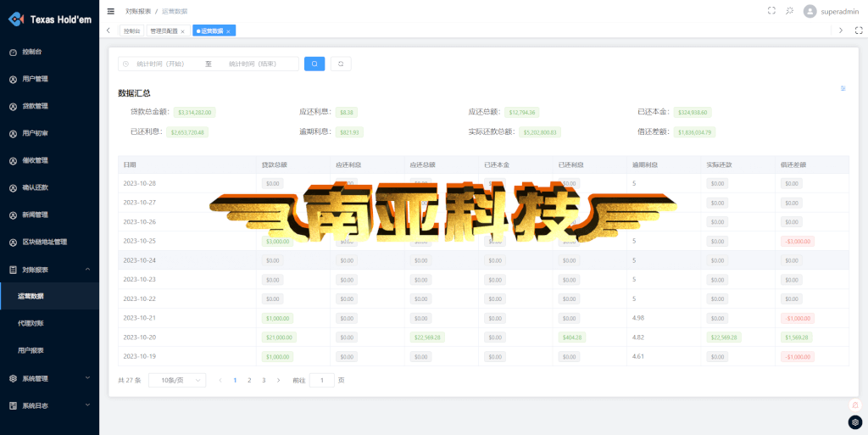
Task: Switch to the 控制台 tab
Action: coord(131,31)
